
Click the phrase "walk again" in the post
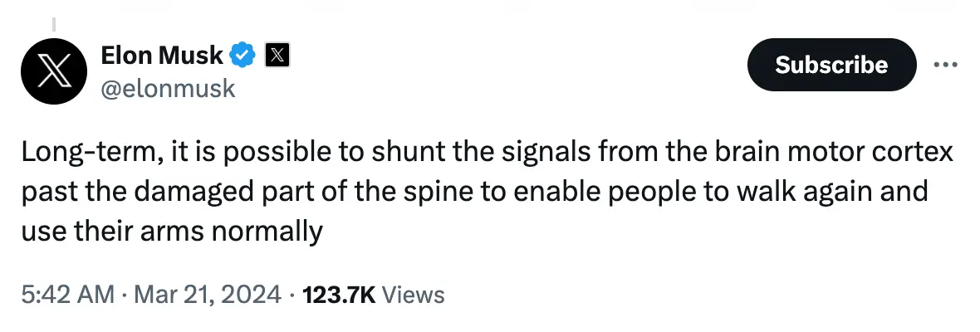[813, 193]
